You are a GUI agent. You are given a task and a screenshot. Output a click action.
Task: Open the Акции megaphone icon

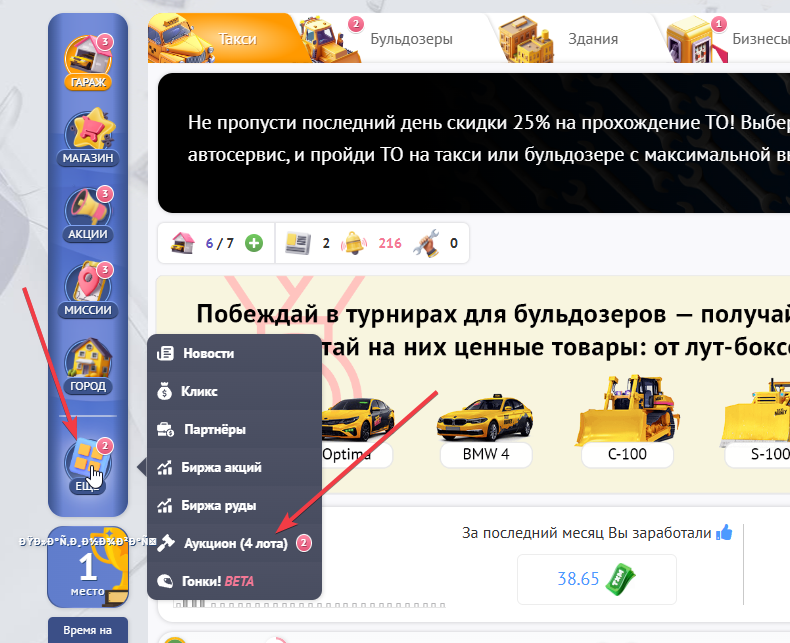pyautogui.click(x=88, y=212)
